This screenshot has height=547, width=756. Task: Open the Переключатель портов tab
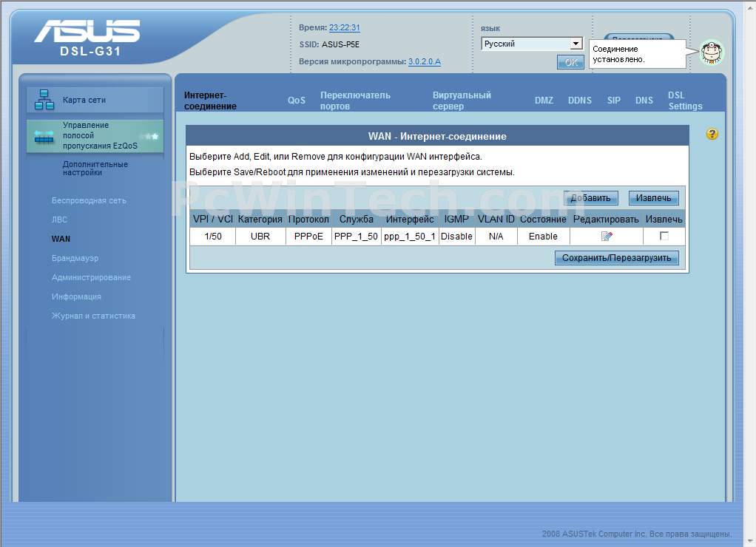[x=355, y=101]
